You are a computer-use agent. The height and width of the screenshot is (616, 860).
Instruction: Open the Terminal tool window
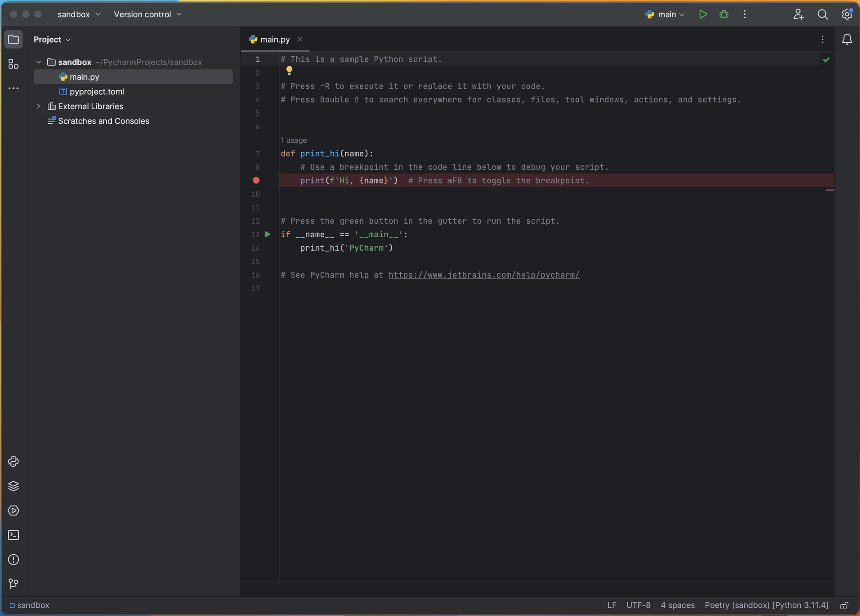click(13, 535)
